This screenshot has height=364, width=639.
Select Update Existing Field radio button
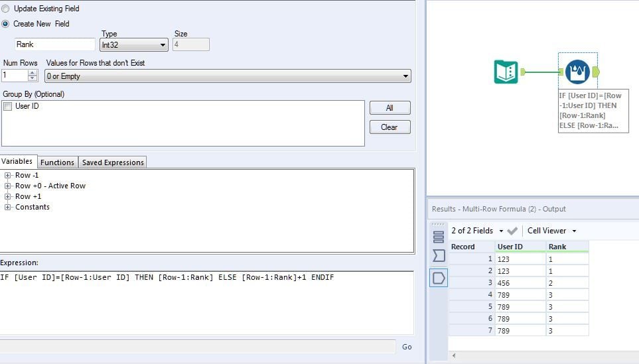(x=5, y=9)
